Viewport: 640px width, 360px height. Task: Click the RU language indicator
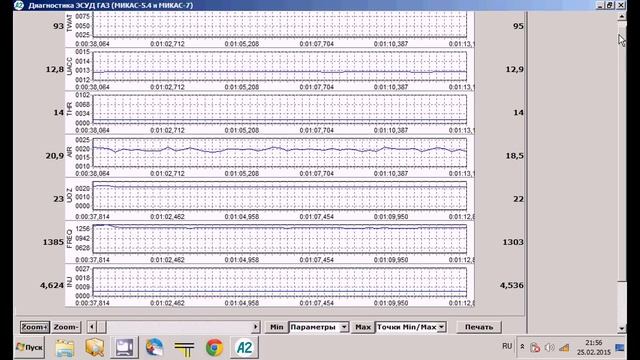507,346
